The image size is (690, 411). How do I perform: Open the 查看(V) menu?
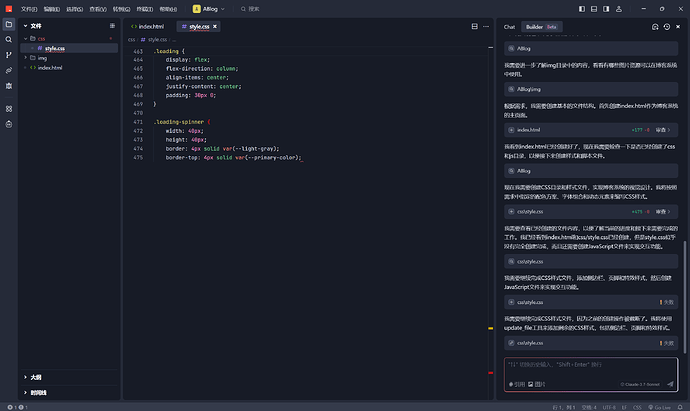click(x=98, y=9)
